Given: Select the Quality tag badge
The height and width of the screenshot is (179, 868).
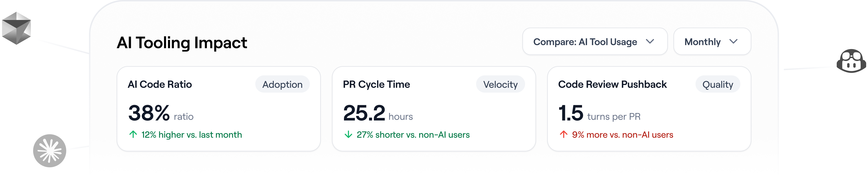Looking at the screenshot, I should pyautogui.click(x=718, y=85).
